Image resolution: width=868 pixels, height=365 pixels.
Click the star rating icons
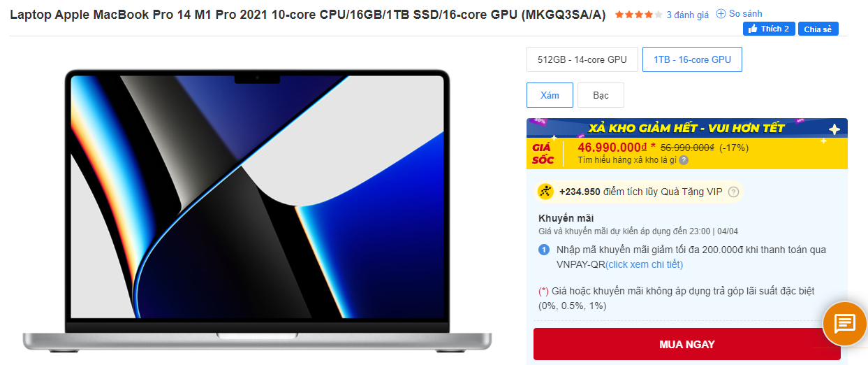tap(638, 15)
